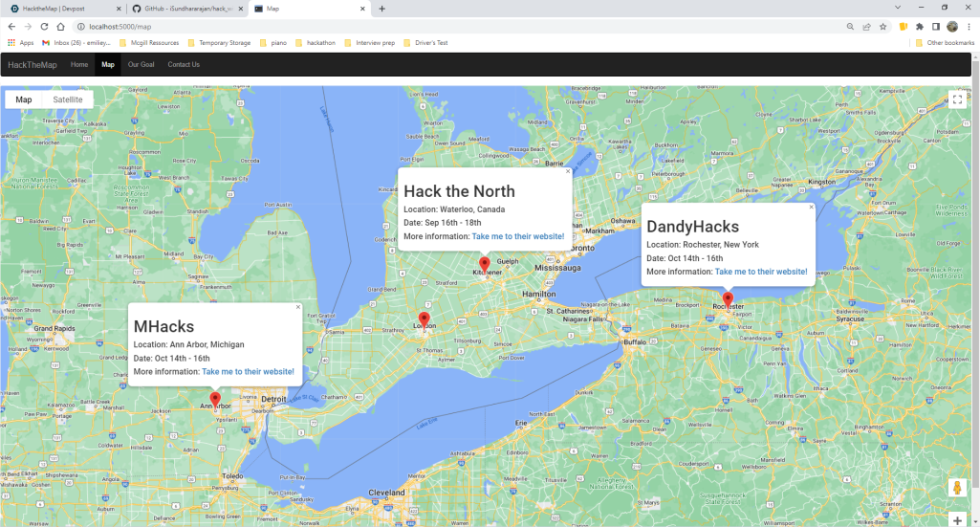Reload the page
The width and height of the screenshot is (980, 527).
44,26
